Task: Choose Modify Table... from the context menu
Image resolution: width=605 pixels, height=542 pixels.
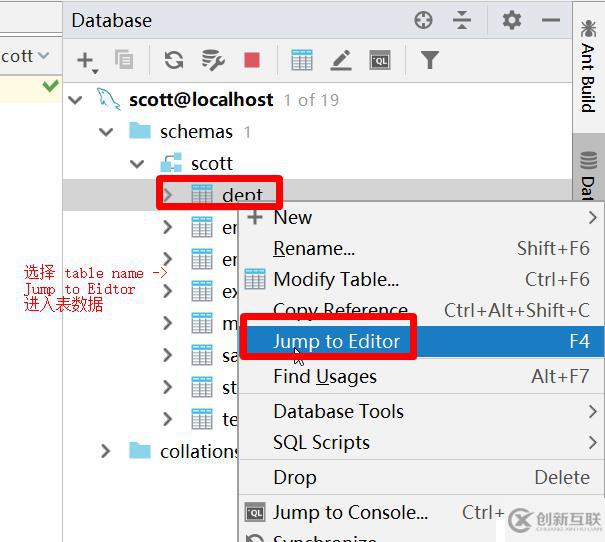Action: point(422,279)
